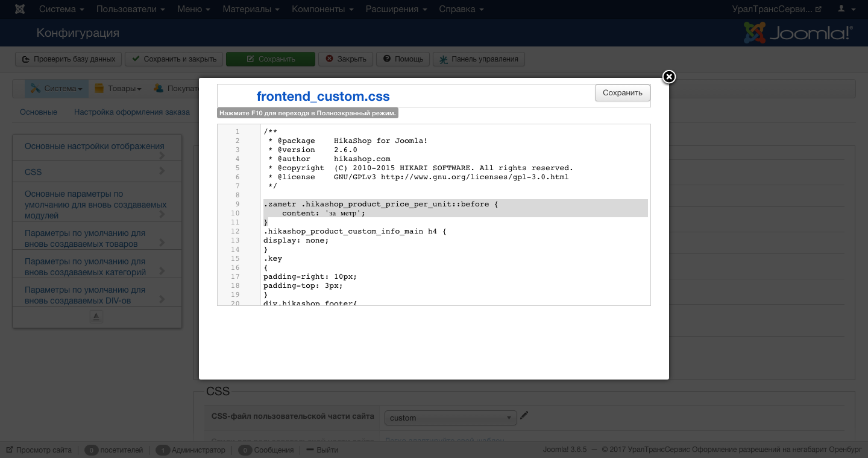868x458 pixels.
Task: Click the 'display: none;' code line
Action: click(296, 240)
